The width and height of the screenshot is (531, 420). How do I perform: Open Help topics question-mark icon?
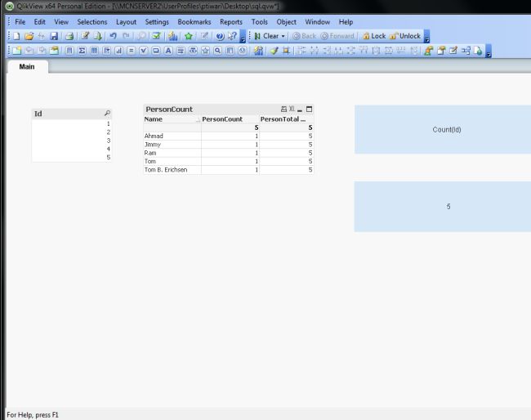220,36
